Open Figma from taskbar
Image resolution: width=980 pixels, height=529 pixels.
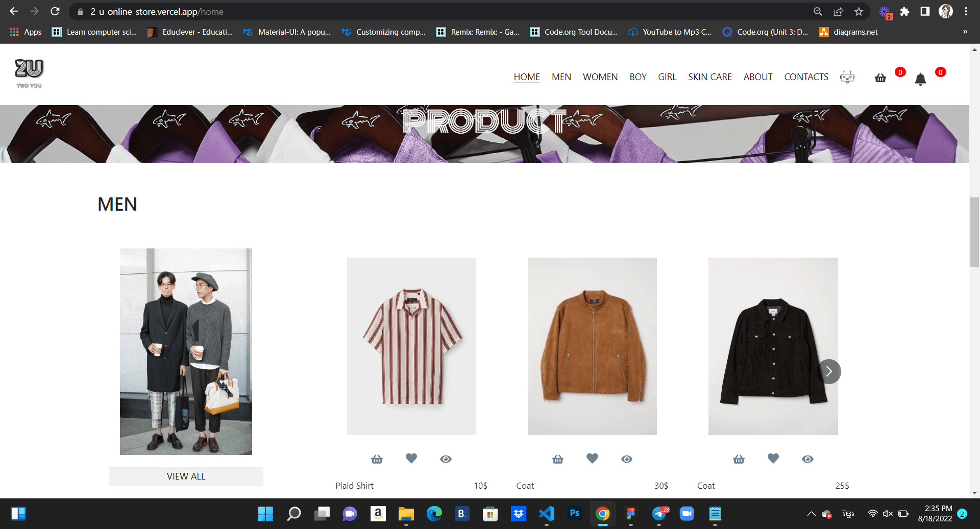pyautogui.click(x=631, y=514)
